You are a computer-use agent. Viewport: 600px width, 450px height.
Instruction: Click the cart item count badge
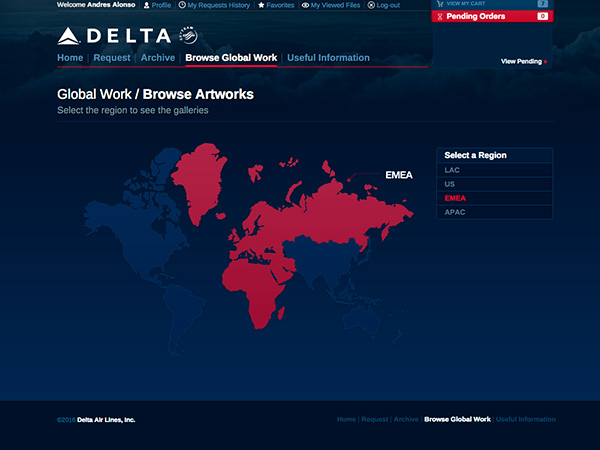click(x=542, y=4)
